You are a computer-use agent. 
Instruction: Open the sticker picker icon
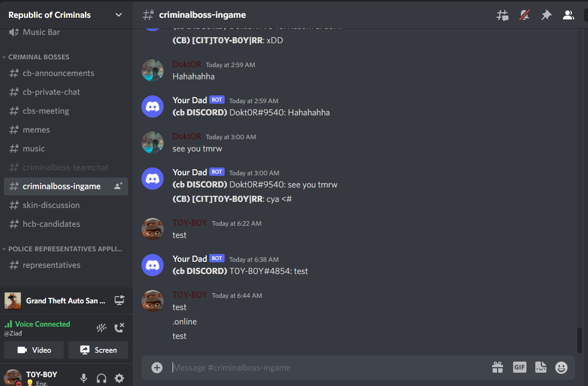tap(540, 367)
